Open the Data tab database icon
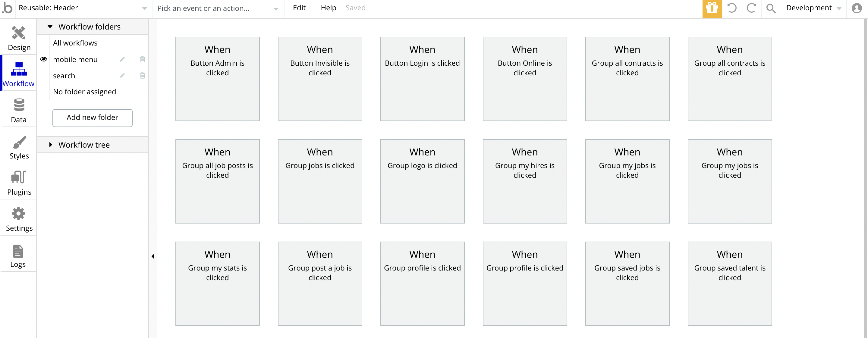The image size is (868, 338). (x=19, y=105)
